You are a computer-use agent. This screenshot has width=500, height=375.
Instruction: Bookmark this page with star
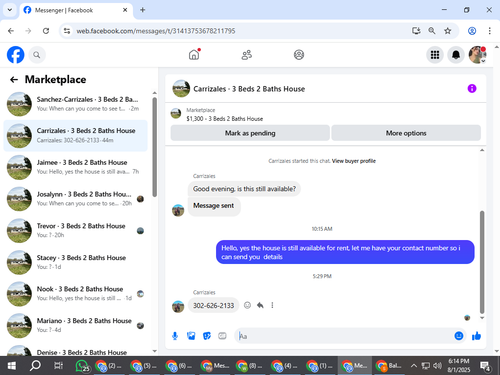tap(448, 31)
